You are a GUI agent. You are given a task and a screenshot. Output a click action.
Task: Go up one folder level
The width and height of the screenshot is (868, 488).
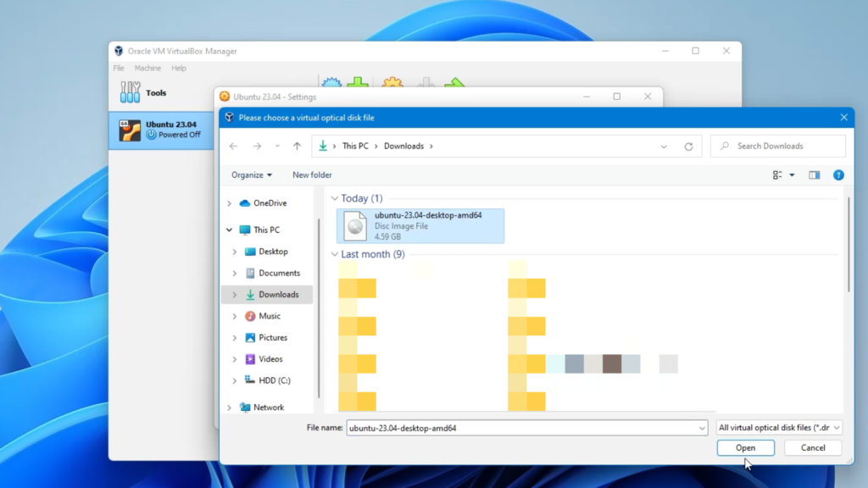[x=298, y=146]
